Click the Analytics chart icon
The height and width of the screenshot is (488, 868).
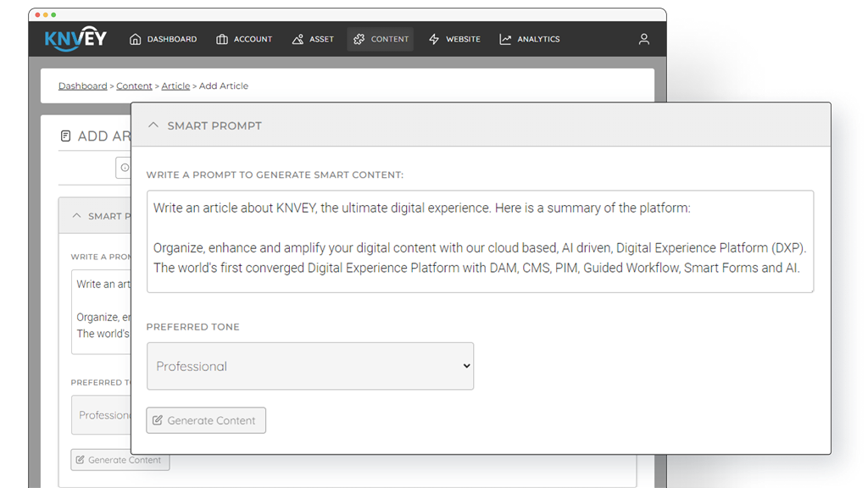pyautogui.click(x=505, y=39)
